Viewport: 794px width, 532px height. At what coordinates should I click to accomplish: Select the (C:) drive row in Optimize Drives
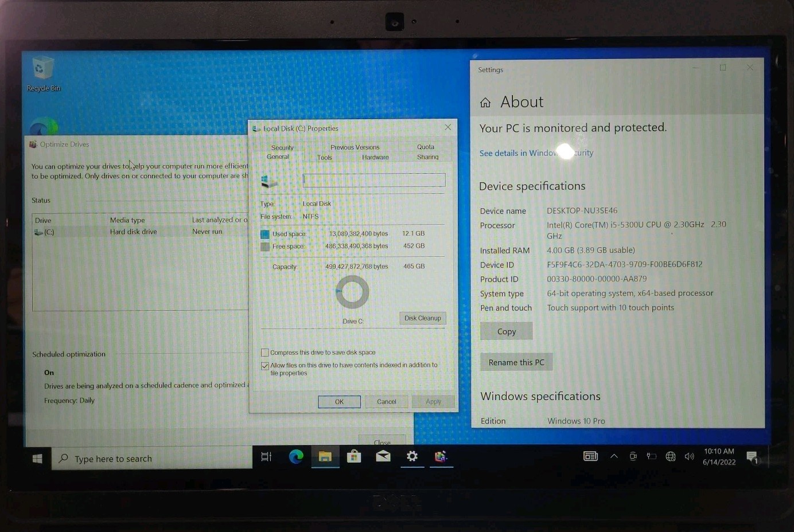click(x=141, y=232)
